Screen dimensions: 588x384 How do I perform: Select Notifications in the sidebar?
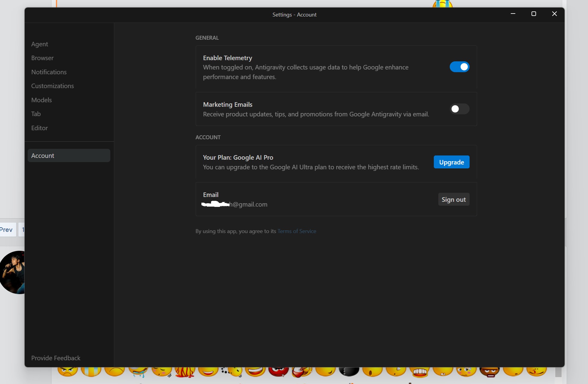[x=49, y=72]
